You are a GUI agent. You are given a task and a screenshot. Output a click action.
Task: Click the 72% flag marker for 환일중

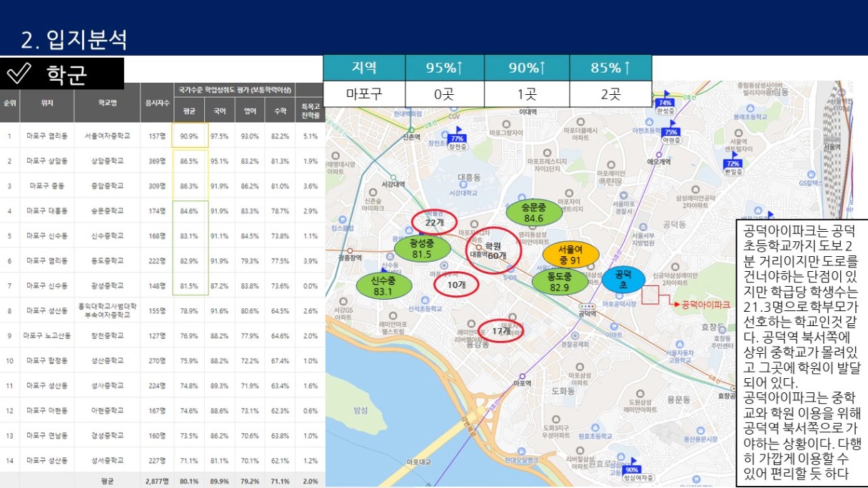[x=732, y=163]
